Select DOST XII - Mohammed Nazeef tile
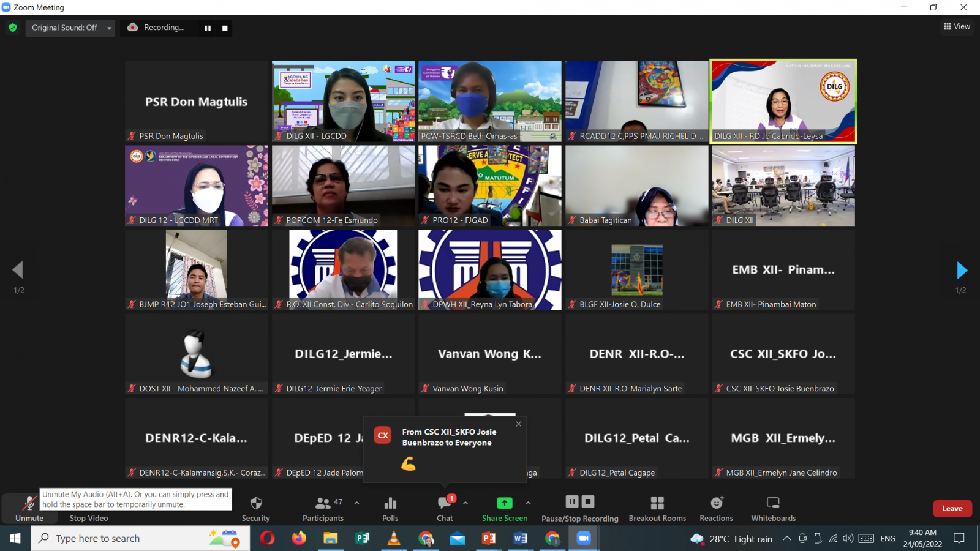This screenshot has width=980, height=551. pyautogui.click(x=197, y=354)
